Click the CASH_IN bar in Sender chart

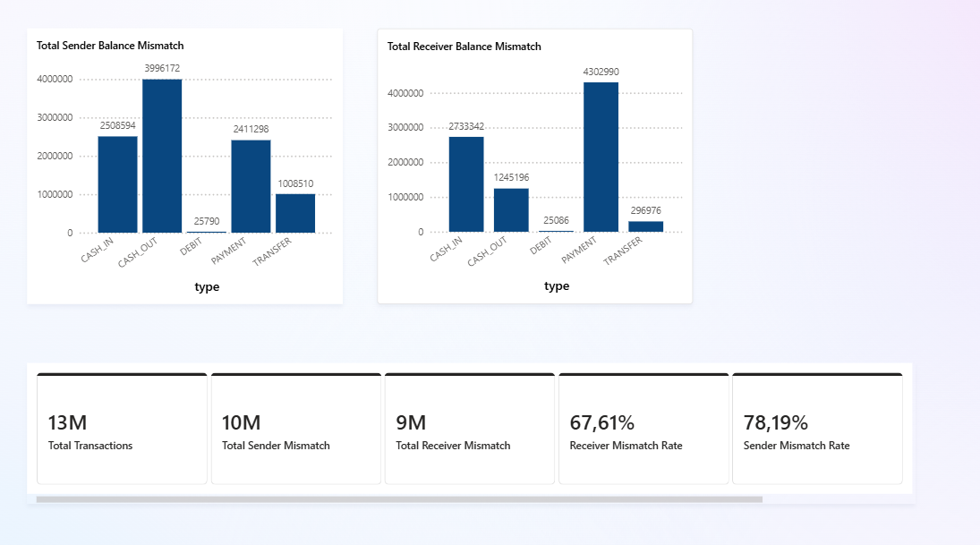click(x=117, y=184)
